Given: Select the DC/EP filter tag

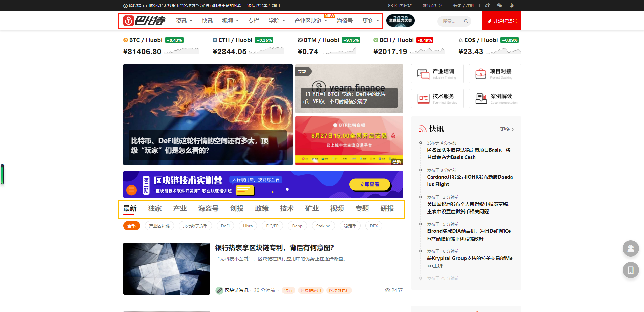Looking at the screenshot, I should (x=272, y=226).
